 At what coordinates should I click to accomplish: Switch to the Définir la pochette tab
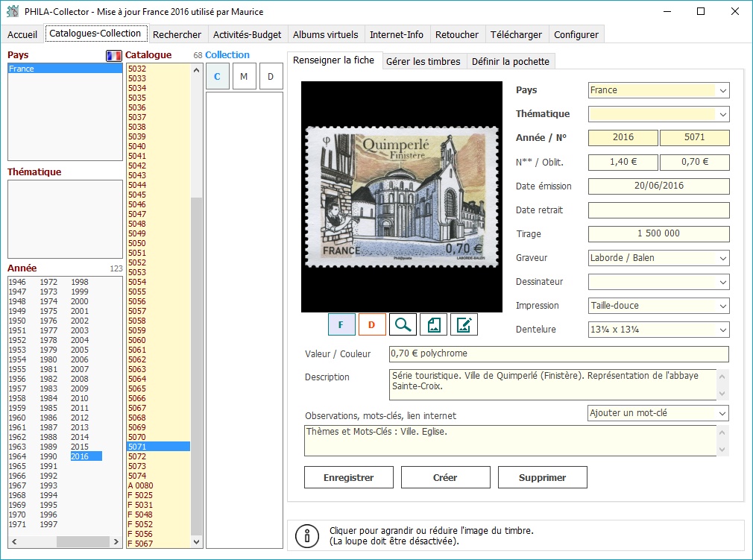tap(511, 61)
